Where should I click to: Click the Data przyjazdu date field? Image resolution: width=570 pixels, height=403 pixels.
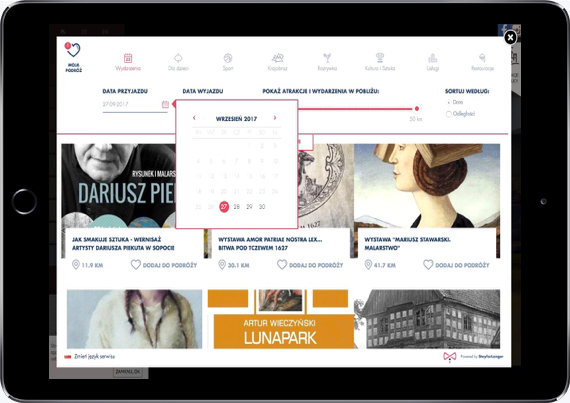click(135, 105)
